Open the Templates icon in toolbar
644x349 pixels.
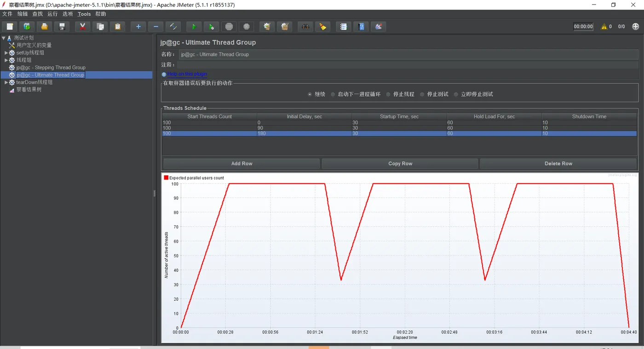click(x=27, y=27)
